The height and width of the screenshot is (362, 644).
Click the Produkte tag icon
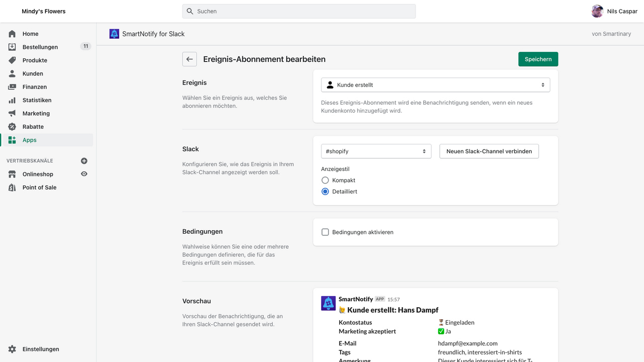pyautogui.click(x=12, y=60)
